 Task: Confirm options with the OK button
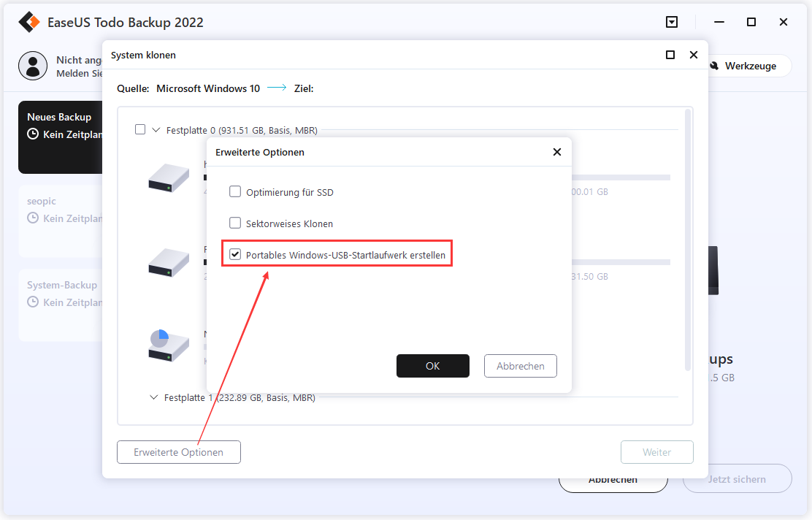point(433,366)
